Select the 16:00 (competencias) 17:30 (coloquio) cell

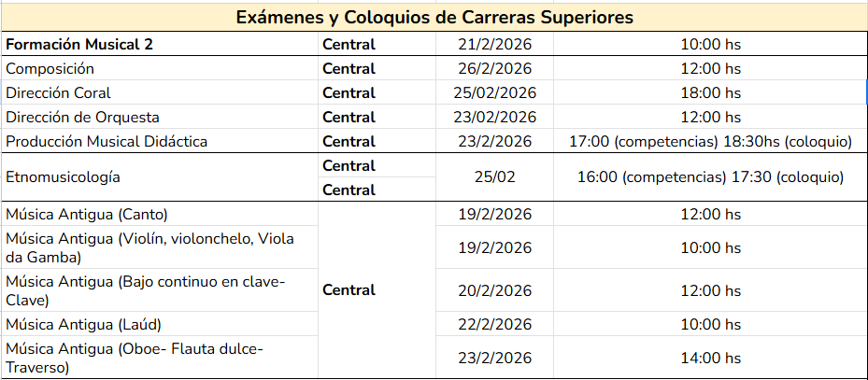coord(710,177)
